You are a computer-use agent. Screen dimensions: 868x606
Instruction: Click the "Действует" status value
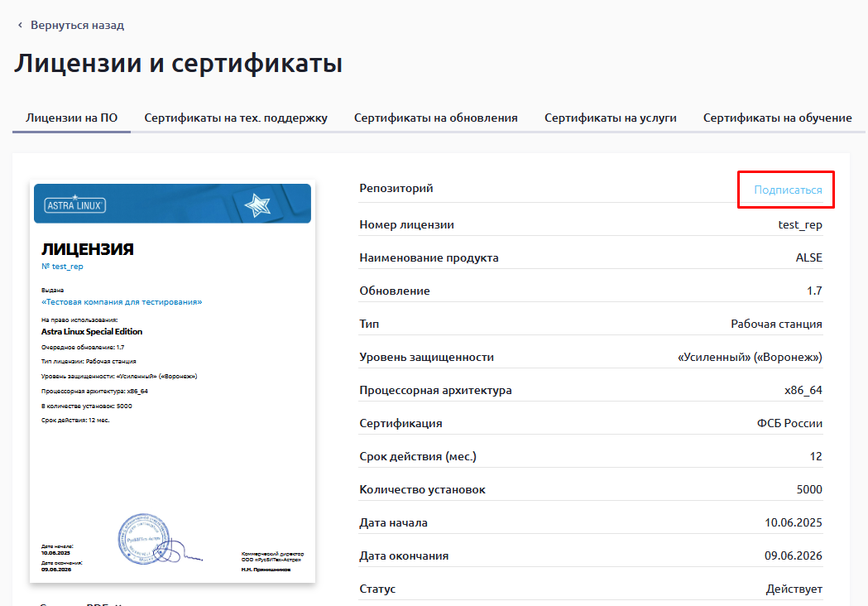(x=794, y=589)
